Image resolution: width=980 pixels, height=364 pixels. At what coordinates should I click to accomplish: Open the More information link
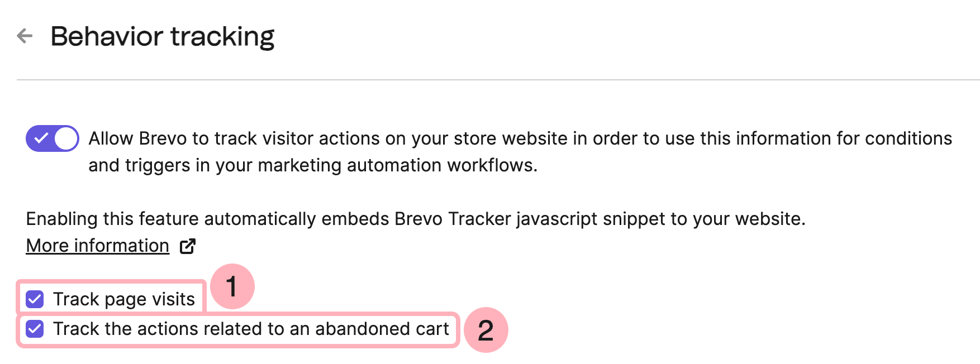click(97, 246)
